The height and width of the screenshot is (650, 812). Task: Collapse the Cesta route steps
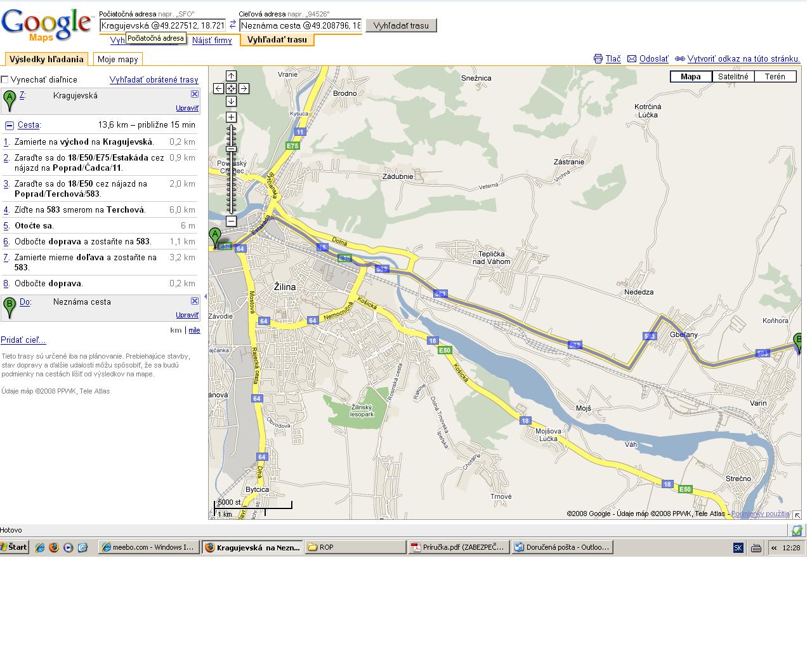[10, 126]
